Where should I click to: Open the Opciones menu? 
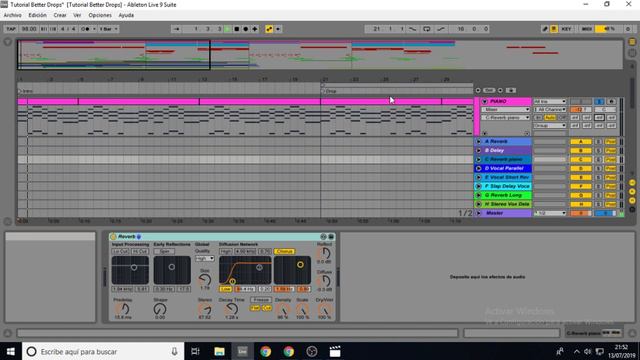coord(100,15)
